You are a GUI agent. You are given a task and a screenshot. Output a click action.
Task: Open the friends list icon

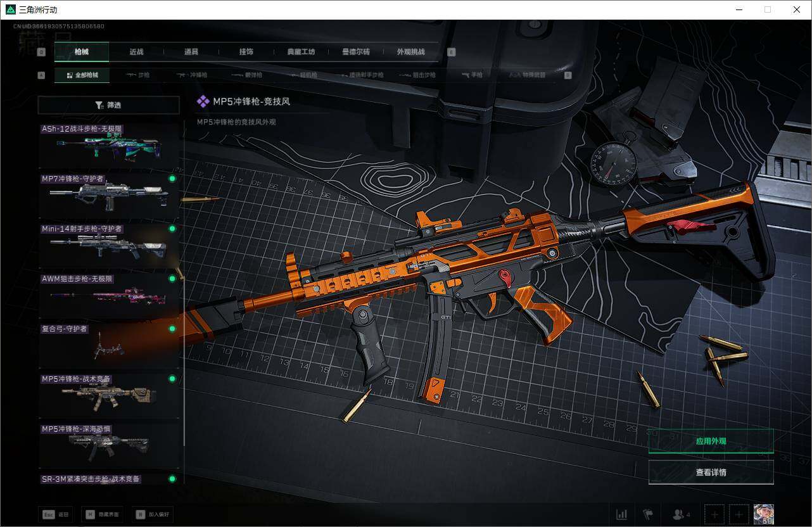point(682,514)
